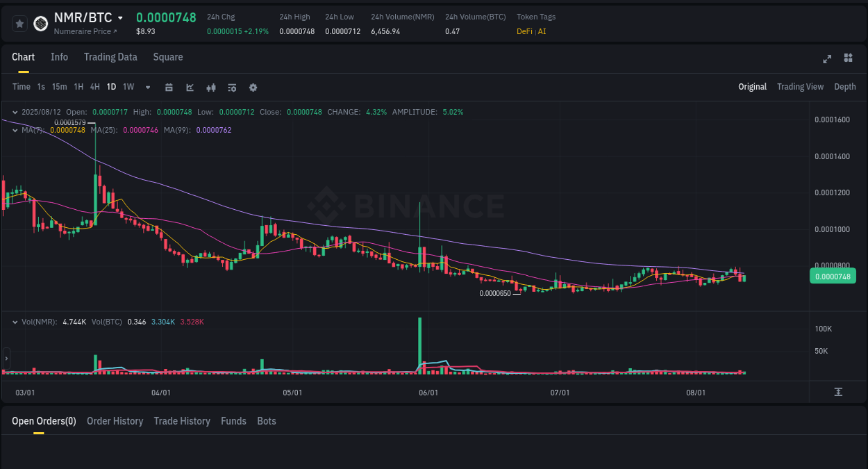868x469 pixels.
Task: Expand chart to fullscreen with arrows icon
Action: (826, 59)
